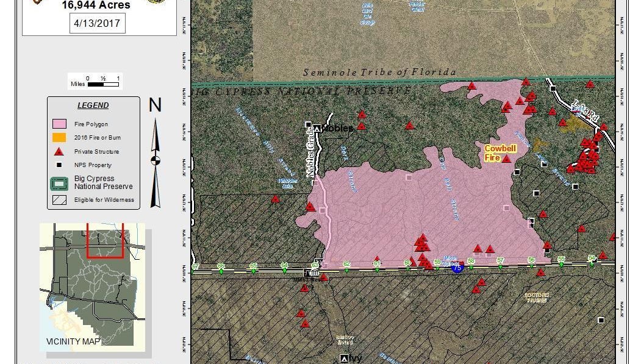Open the Cowbell Fire label
The image size is (644, 364).
tap(500, 153)
